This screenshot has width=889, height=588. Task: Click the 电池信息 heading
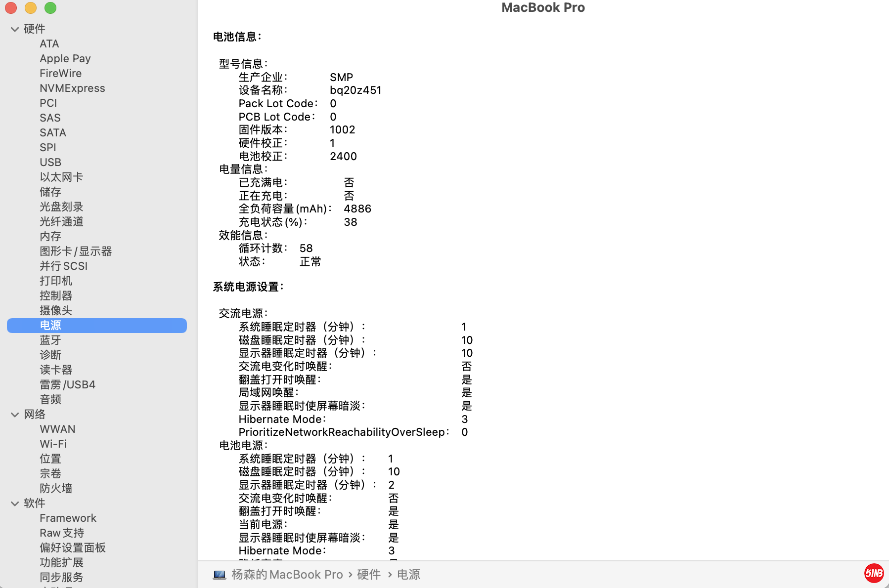(x=237, y=37)
